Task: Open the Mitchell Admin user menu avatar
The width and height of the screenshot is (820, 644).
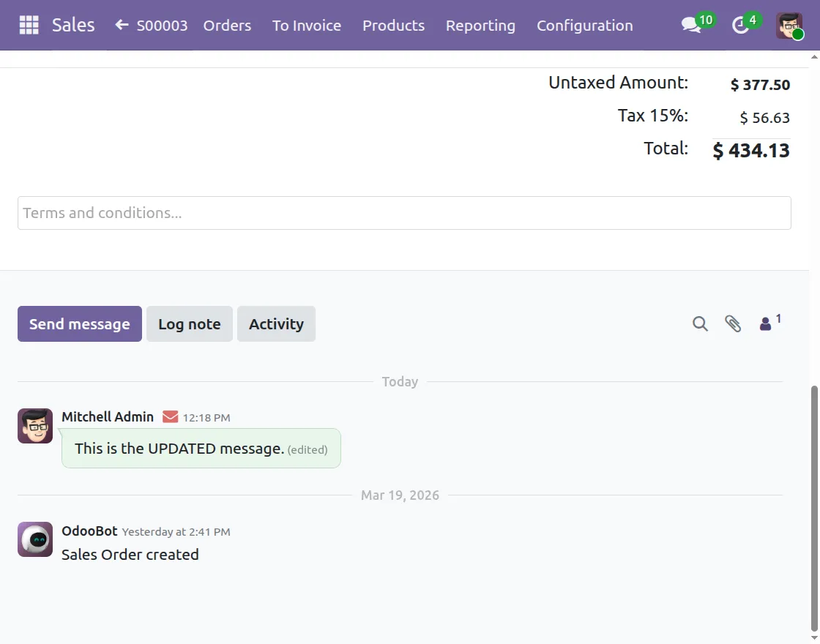Action: [x=789, y=26]
